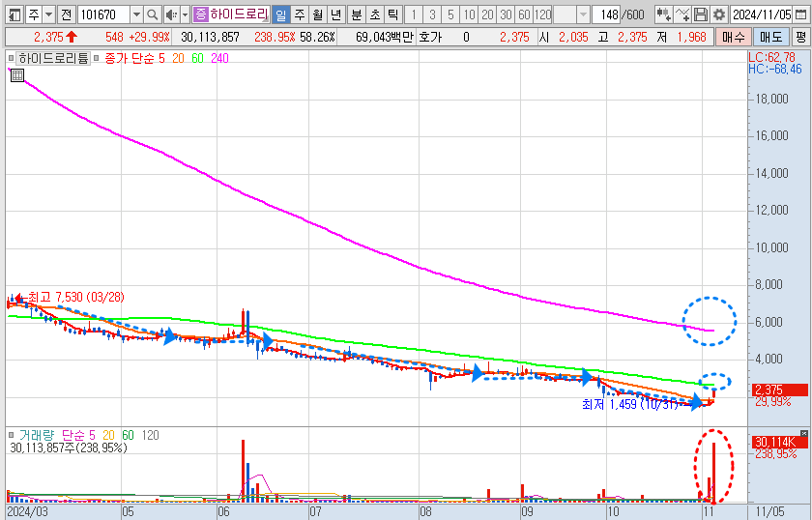Select weekly 주 chart period
812x520 pixels.
point(300,14)
